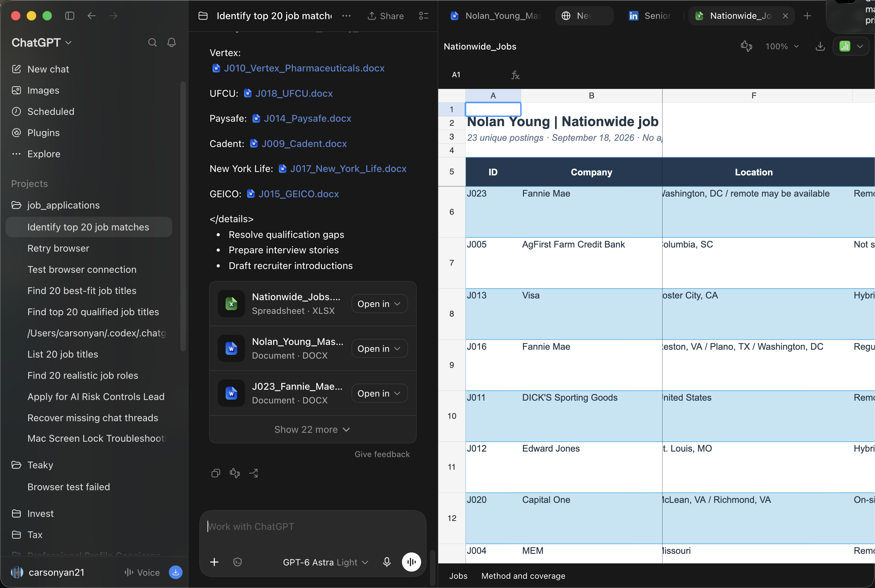
Task: Copy the response with copy icon
Action: pos(216,473)
